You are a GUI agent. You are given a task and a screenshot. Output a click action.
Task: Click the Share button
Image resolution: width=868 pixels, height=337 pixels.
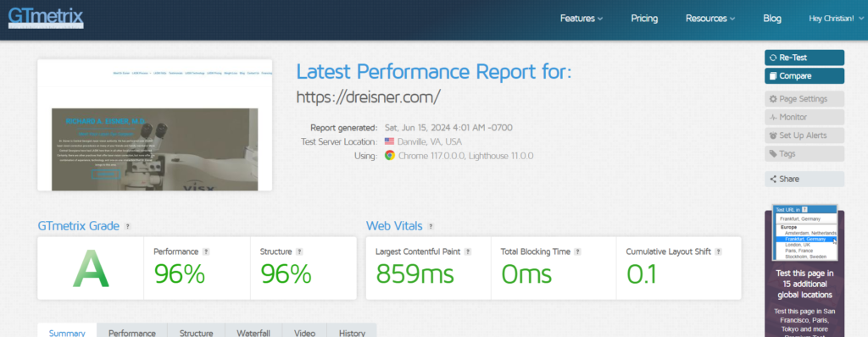tap(804, 179)
